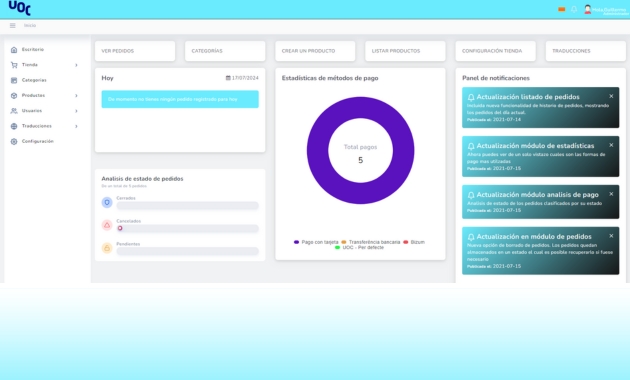Expand the Traducciones submenu chevron
The image size is (630, 380).
tap(76, 126)
